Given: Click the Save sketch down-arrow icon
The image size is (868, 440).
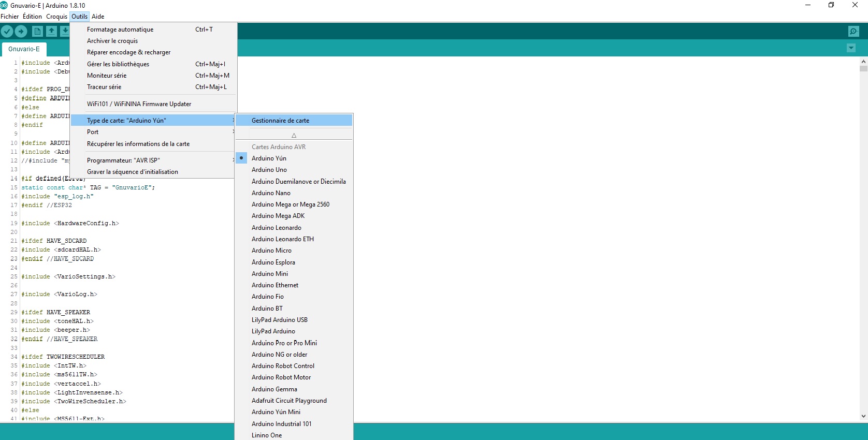Looking at the screenshot, I should (65, 32).
